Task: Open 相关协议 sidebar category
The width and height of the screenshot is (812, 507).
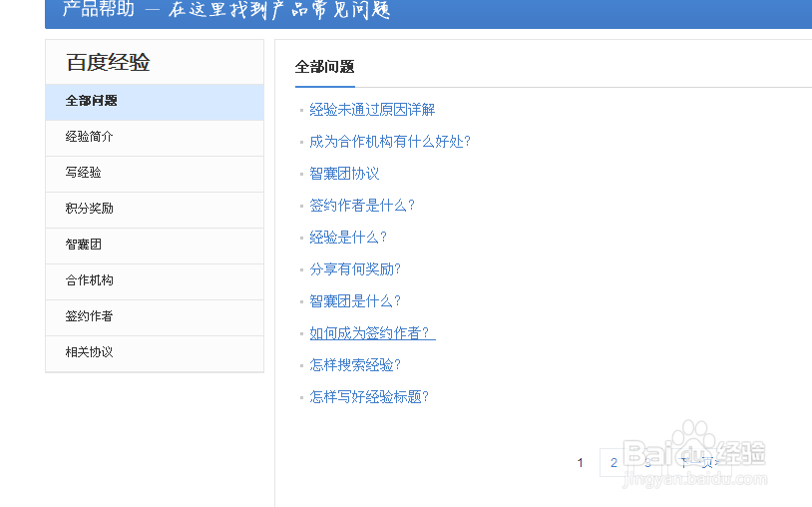Action: pyautogui.click(x=155, y=353)
